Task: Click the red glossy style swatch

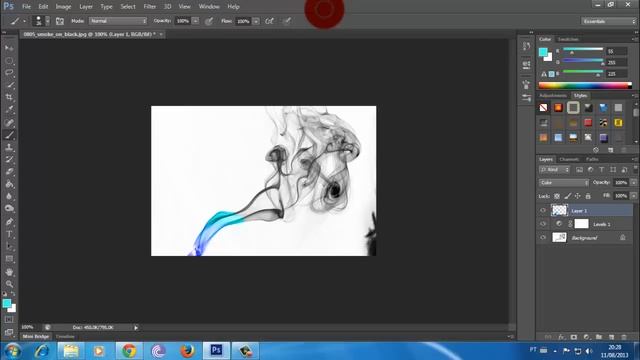Action: coord(588,122)
